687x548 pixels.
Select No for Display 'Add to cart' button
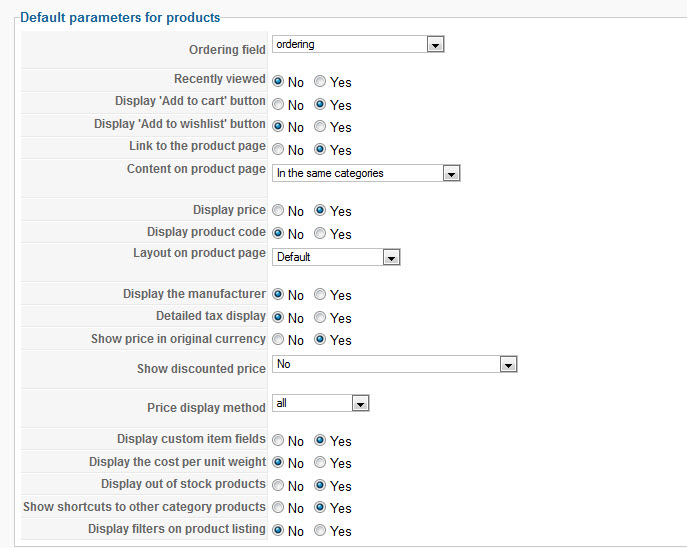[x=278, y=104]
